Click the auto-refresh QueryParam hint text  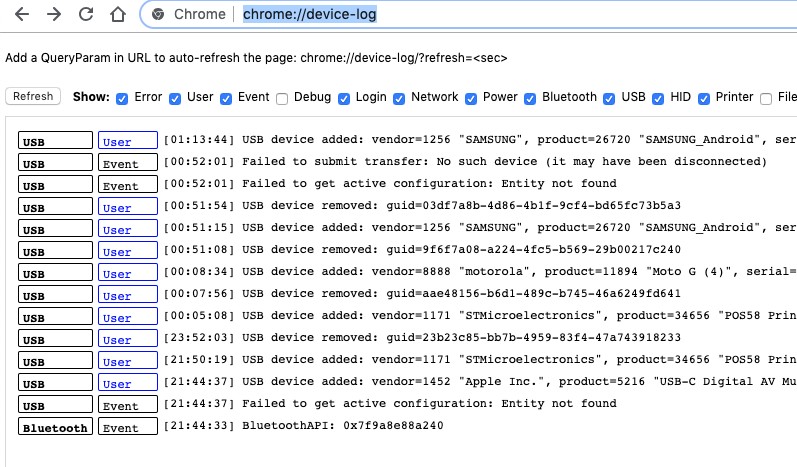coord(256,58)
